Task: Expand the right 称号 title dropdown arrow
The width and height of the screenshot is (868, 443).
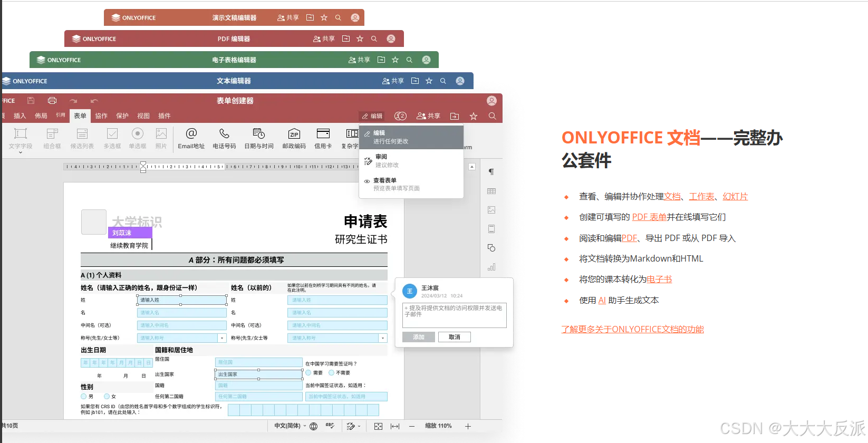Action: [383, 338]
